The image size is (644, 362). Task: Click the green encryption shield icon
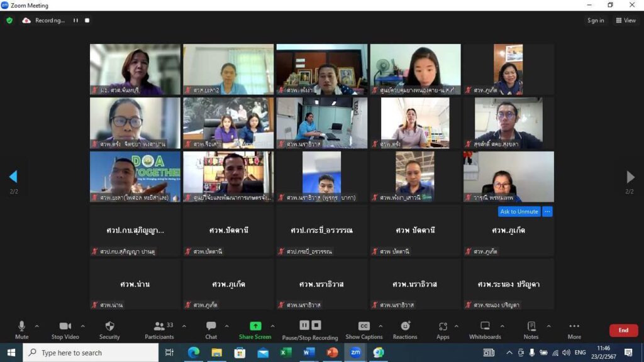(9, 20)
